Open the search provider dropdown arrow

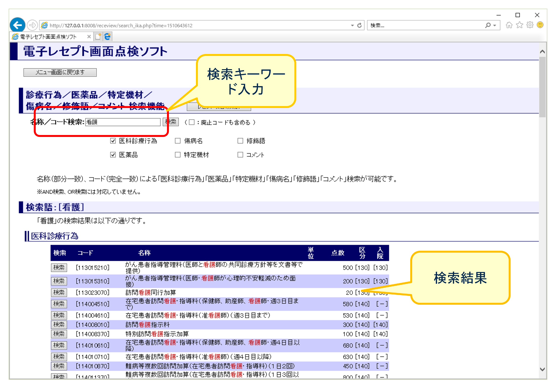pos(494,25)
